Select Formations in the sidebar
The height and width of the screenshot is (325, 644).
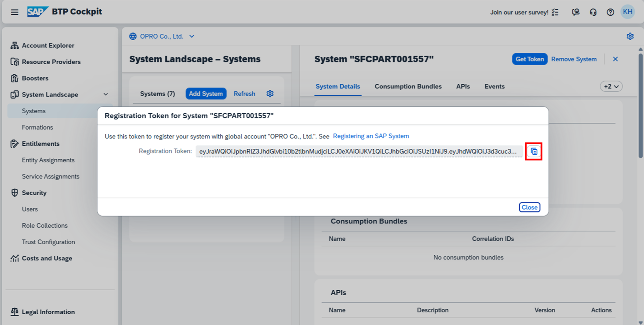38,127
